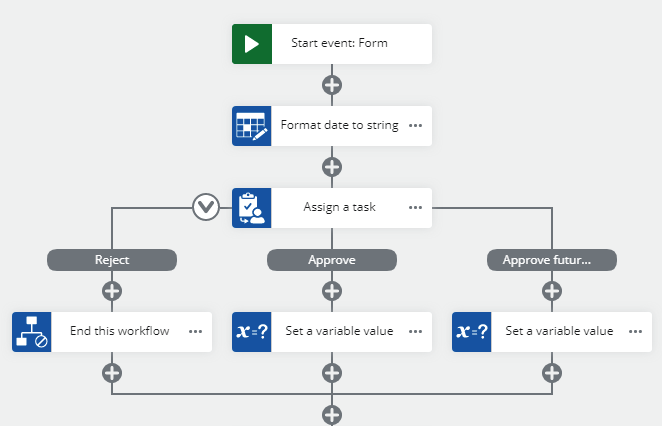Screen dimensions: 662x426
Task: Click the Assign a task clipboard icon
Action: click(252, 208)
